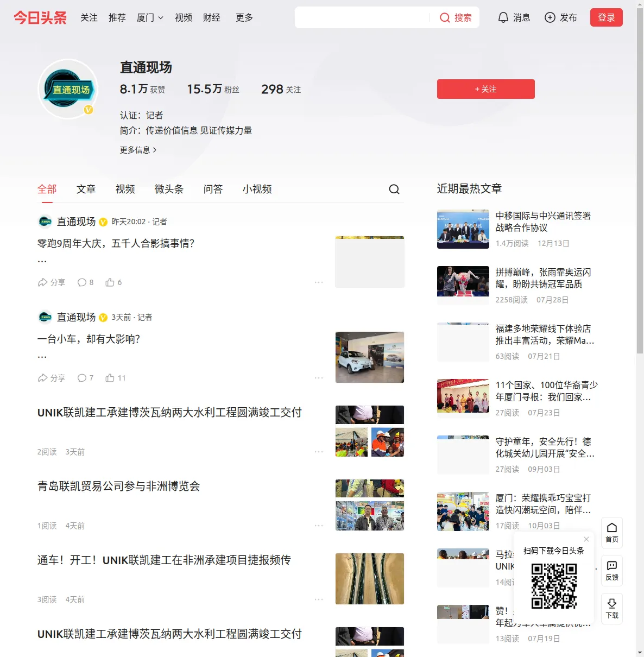Switch to the 文章 tab

click(86, 189)
